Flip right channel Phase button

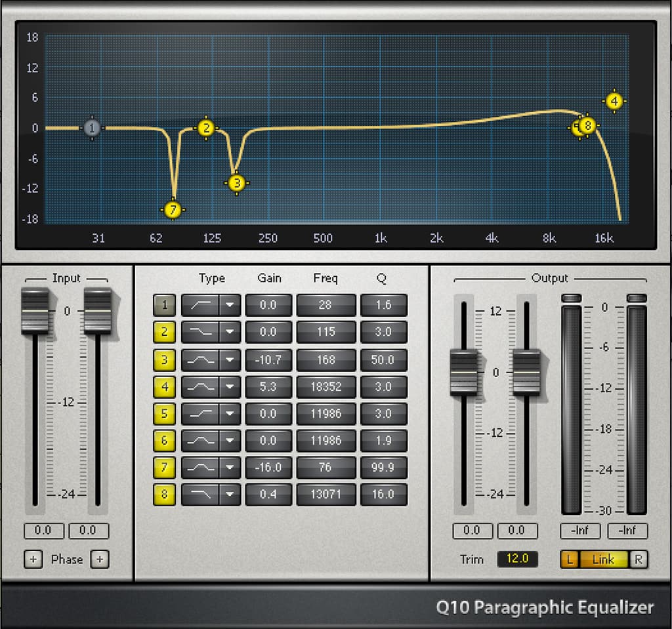tap(100, 559)
